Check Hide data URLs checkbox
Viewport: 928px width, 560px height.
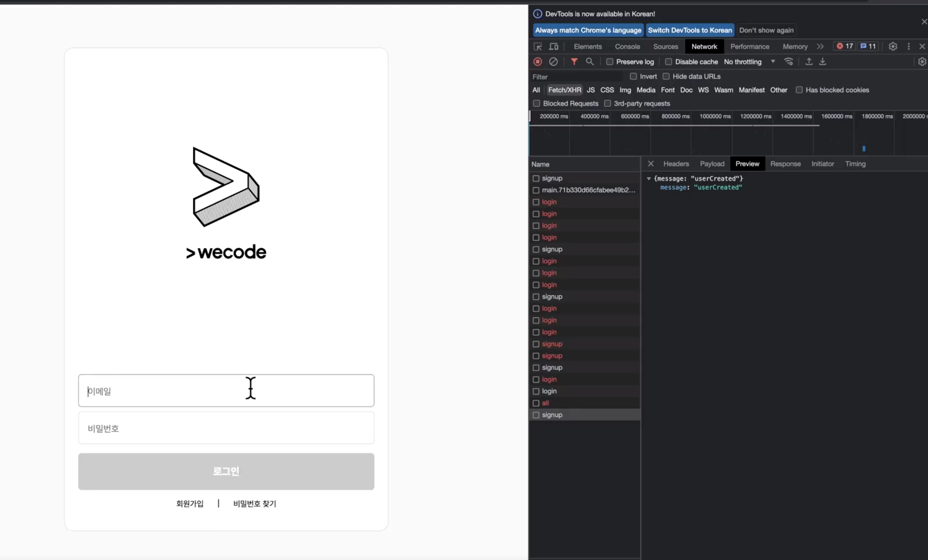tap(666, 77)
